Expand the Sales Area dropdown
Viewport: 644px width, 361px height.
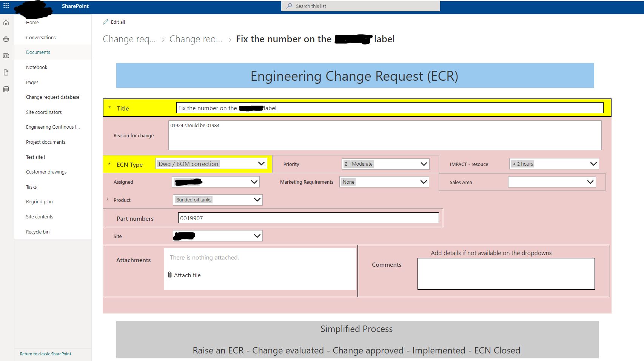coord(552,182)
